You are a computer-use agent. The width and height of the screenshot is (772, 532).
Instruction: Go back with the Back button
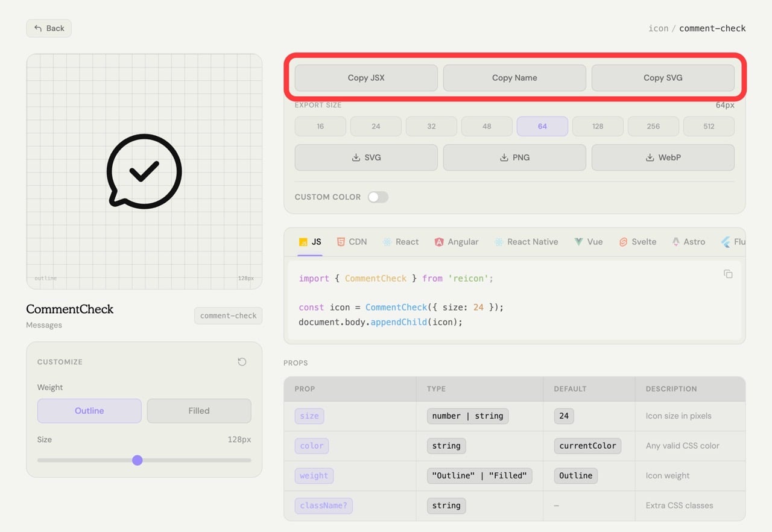[x=49, y=28]
